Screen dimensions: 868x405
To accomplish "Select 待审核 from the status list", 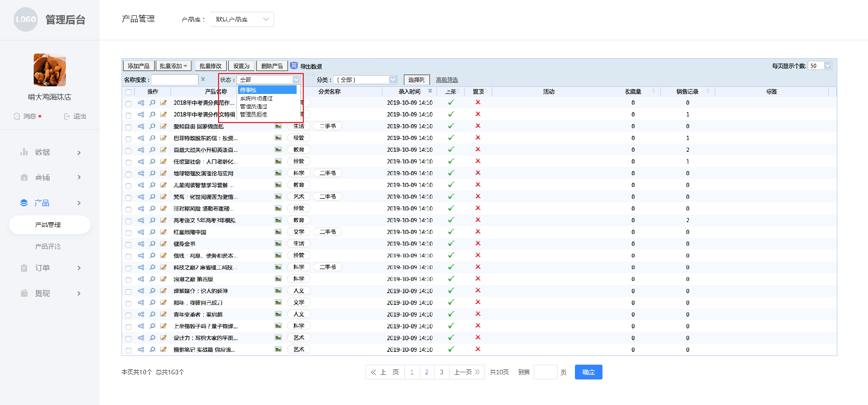I will [x=267, y=90].
